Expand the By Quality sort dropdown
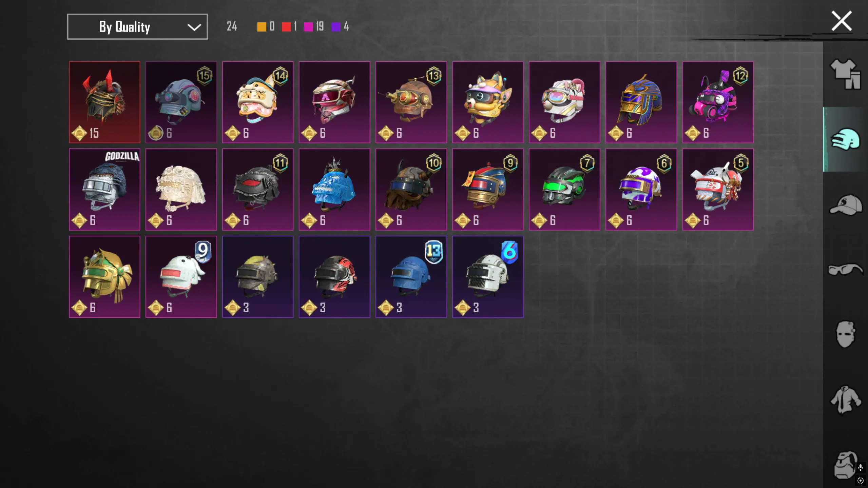The height and width of the screenshot is (488, 868). pos(137,26)
